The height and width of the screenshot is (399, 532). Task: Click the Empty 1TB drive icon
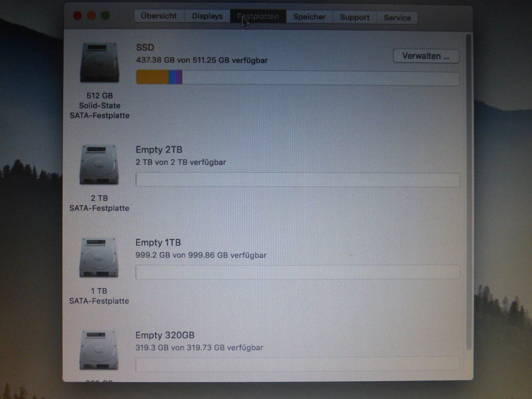point(99,258)
